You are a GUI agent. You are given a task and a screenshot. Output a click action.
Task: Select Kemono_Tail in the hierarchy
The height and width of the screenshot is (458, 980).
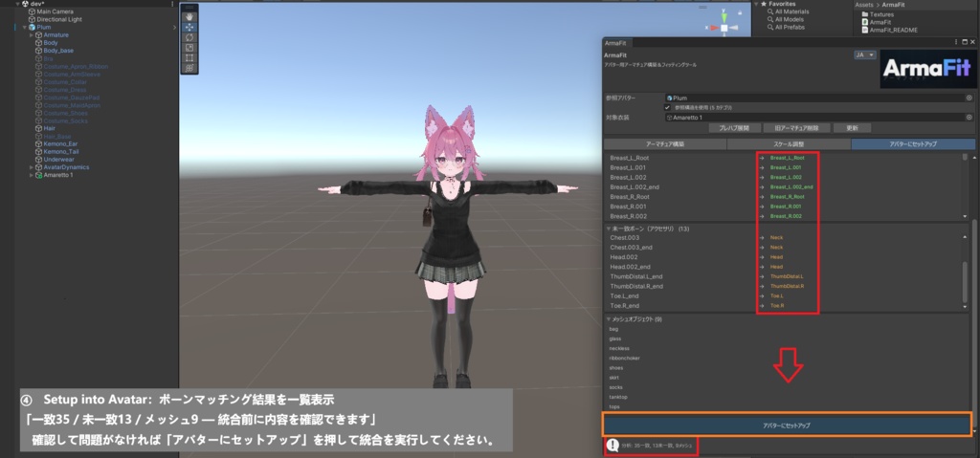[x=61, y=152]
